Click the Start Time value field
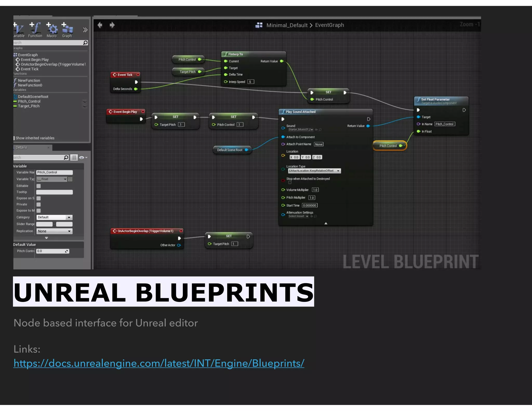 [310, 205]
